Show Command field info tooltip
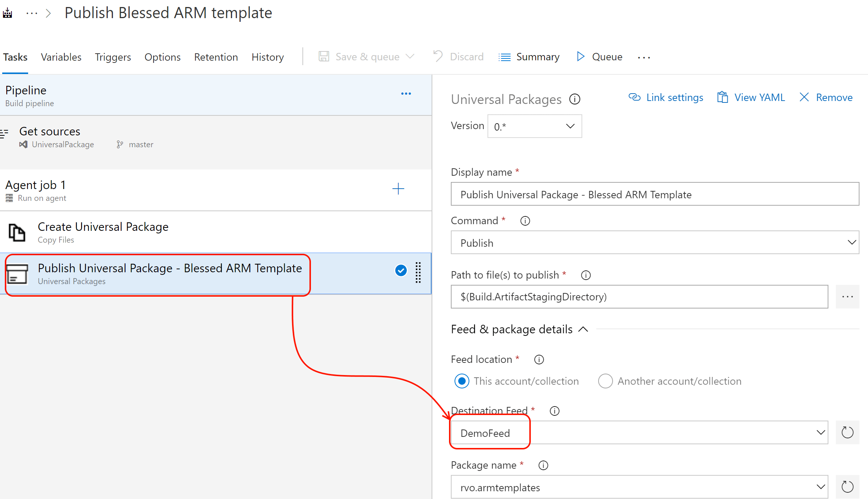Screen dimensions: 868x499 point(525,221)
